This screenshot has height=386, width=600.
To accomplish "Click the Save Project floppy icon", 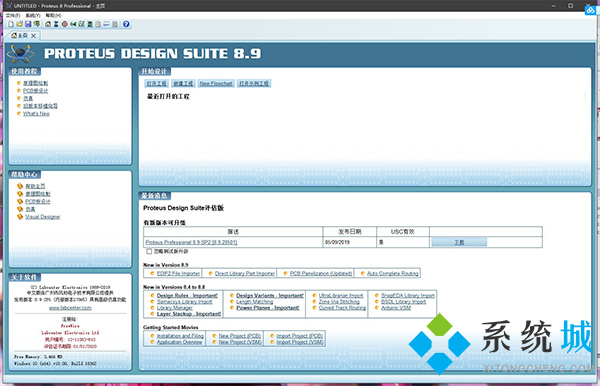I will pos(28,24).
